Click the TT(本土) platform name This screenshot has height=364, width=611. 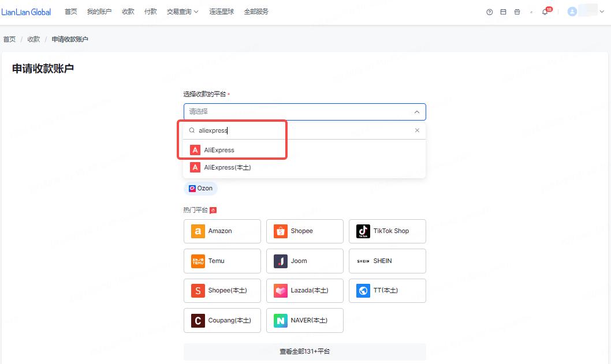(x=385, y=290)
